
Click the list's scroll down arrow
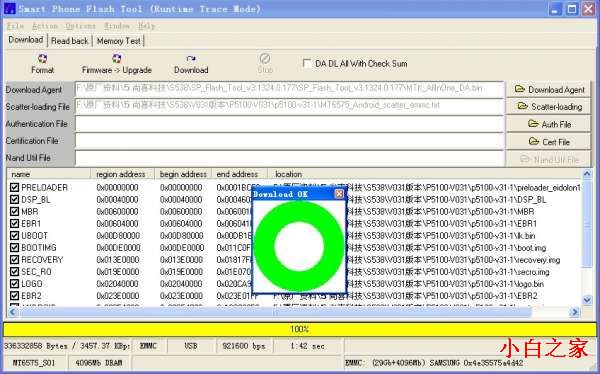(x=587, y=300)
